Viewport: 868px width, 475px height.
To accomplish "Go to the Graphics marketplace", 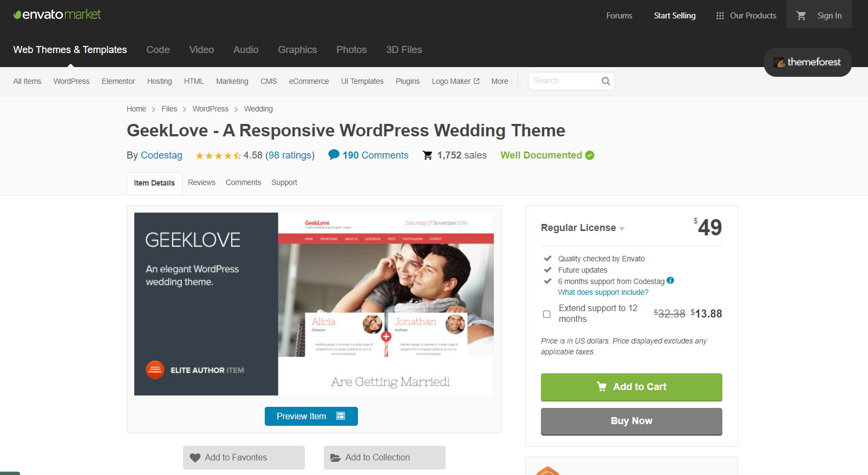I will tap(297, 50).
